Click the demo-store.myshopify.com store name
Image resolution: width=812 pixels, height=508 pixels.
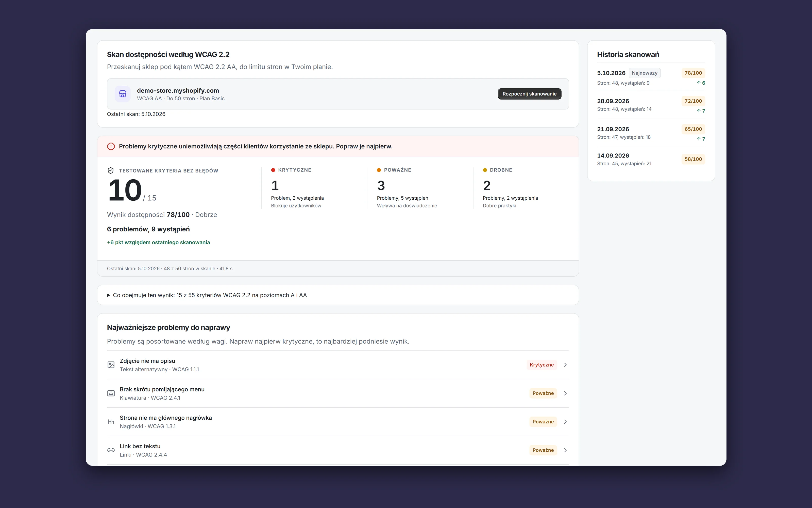click(x=178, y=90)
